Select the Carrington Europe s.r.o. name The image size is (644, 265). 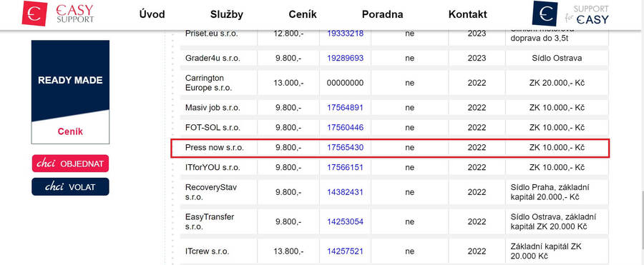(x=209, y=83)
